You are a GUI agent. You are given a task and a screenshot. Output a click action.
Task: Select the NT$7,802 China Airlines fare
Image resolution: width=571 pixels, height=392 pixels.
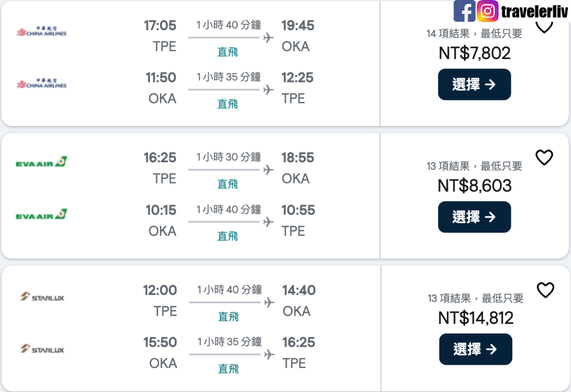pyautogui.click(x=475, y=85)
